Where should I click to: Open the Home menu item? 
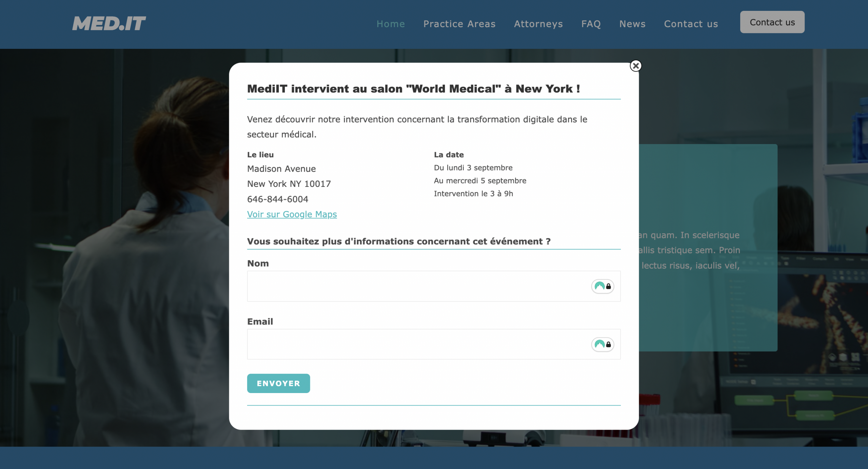click(391, 24)
